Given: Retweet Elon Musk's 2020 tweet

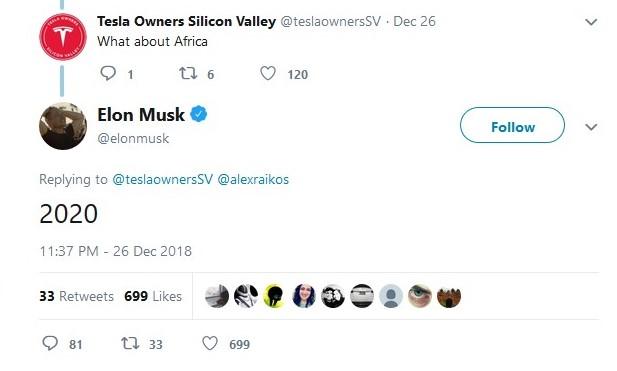Looking at the screenshot, I should point(130,343).
